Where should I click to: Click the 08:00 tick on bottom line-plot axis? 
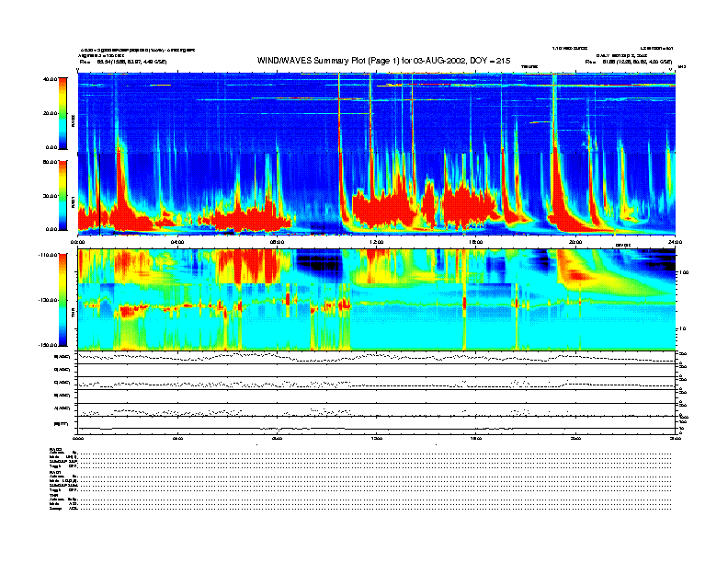point(277,438)
